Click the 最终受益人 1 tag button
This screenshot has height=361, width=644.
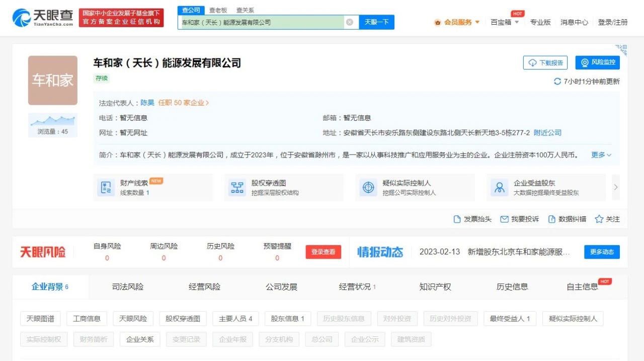[x=510, y=319]
